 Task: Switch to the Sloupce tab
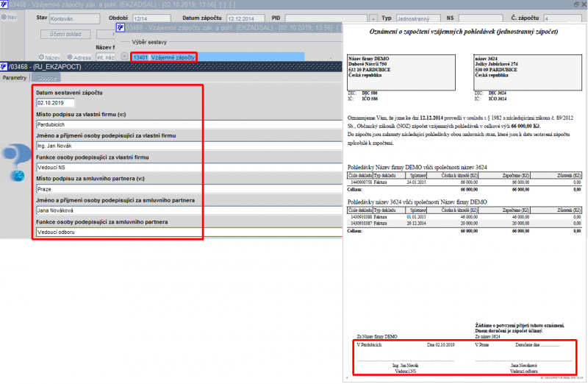46,78
